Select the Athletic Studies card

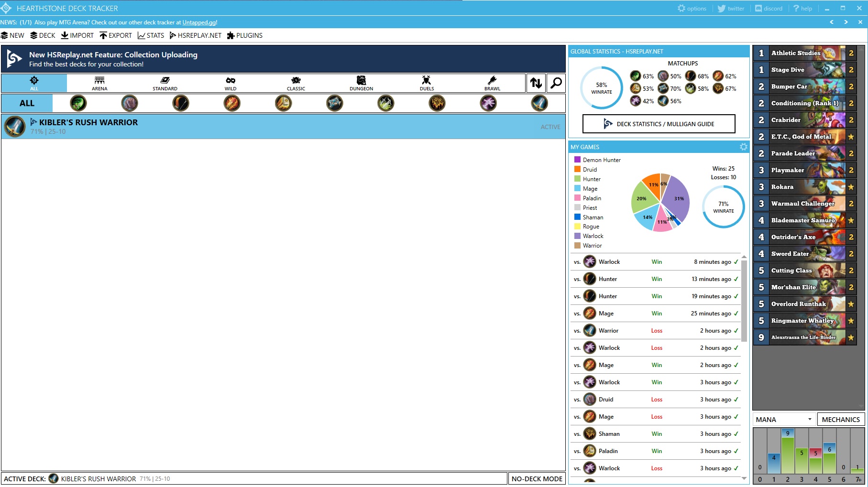[804, 53]
